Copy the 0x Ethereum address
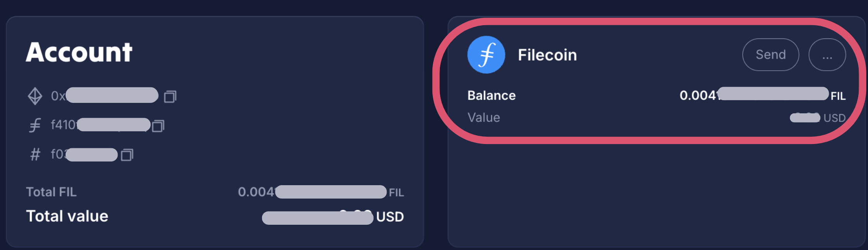 [x=170, y=95]
